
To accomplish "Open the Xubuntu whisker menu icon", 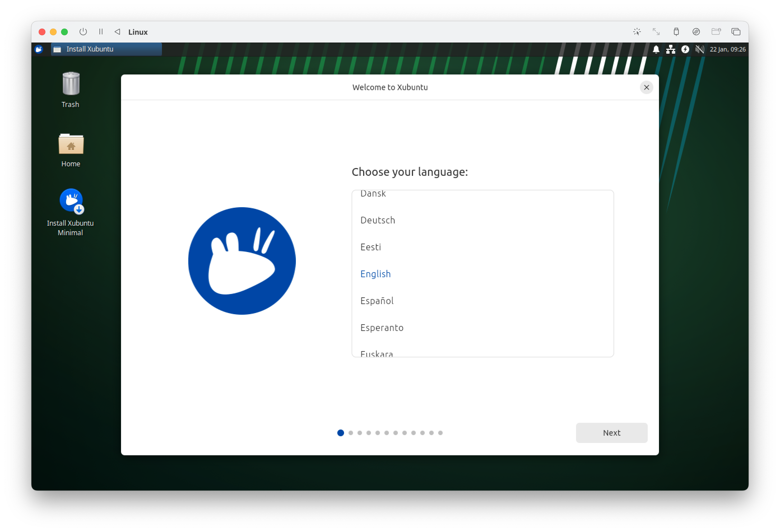I will 39,49.
